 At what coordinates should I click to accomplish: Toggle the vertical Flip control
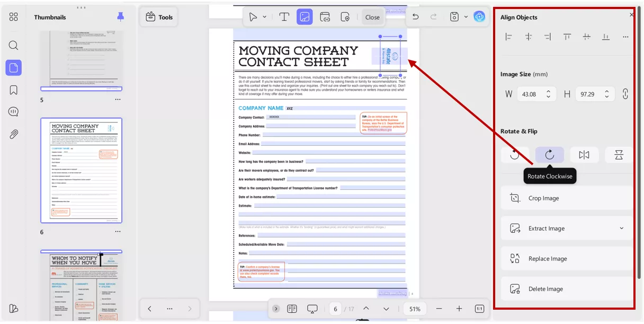click(x=618, y=154)
